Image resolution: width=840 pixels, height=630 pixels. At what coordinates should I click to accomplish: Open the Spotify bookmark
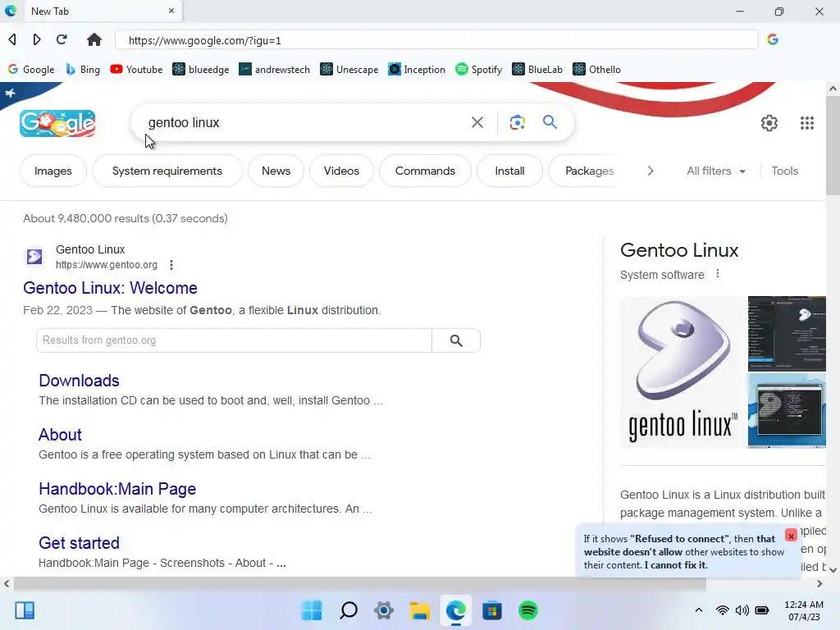pyautogui.click(x=478, y=70)
